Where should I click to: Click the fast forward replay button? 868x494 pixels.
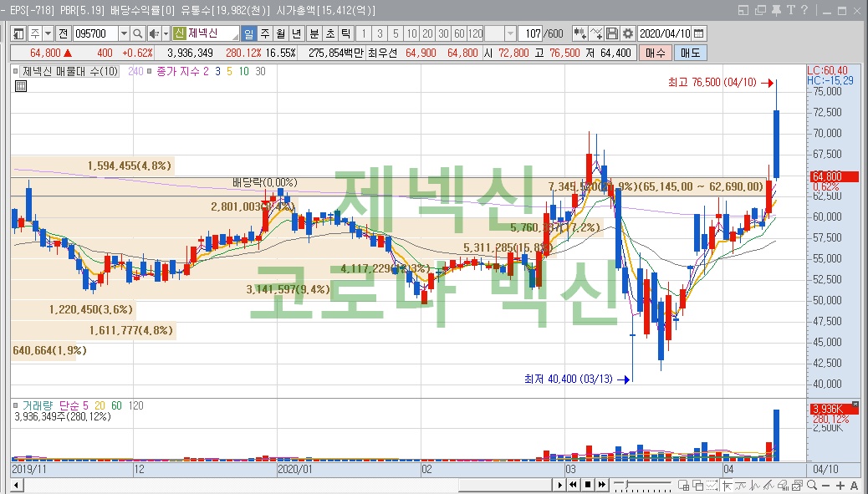[x=602, y=485]
